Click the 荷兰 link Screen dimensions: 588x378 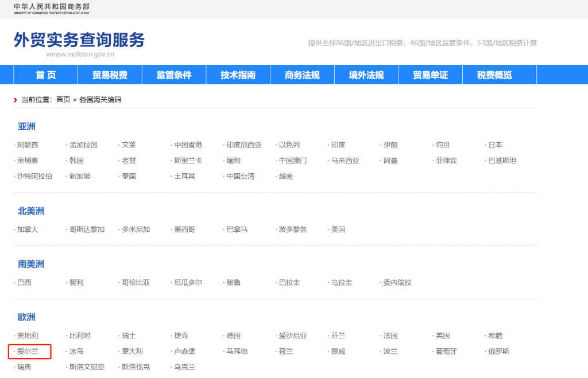286,352
